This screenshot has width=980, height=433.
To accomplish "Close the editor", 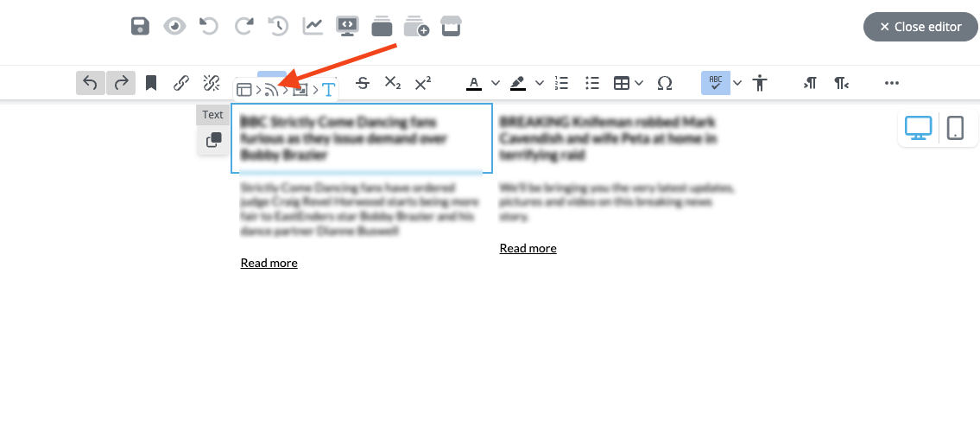I will pos(920,27).
